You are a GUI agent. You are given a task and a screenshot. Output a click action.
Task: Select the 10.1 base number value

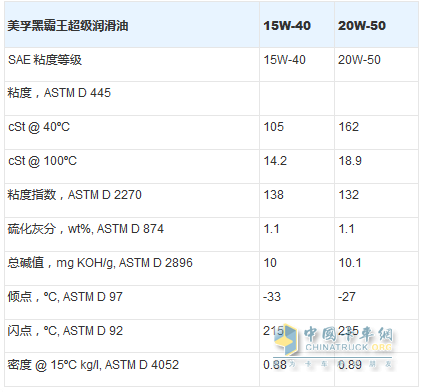point(350,263)
